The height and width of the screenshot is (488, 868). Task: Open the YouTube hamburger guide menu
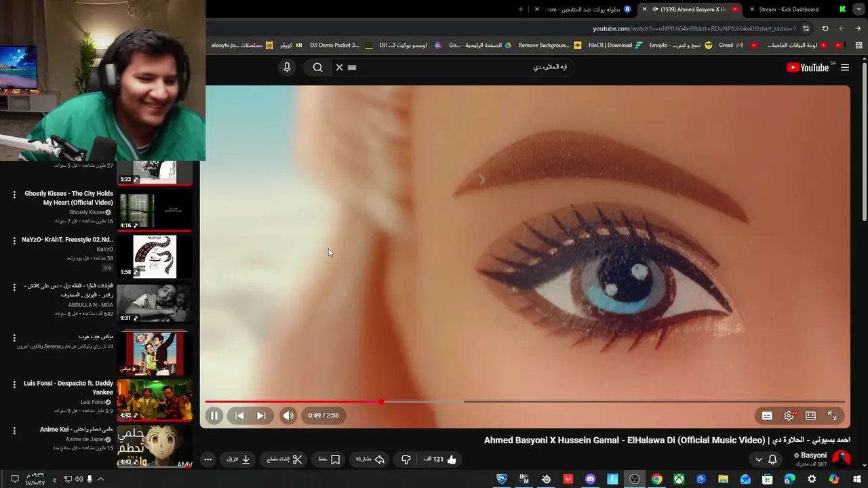click(x=845, y=67)
